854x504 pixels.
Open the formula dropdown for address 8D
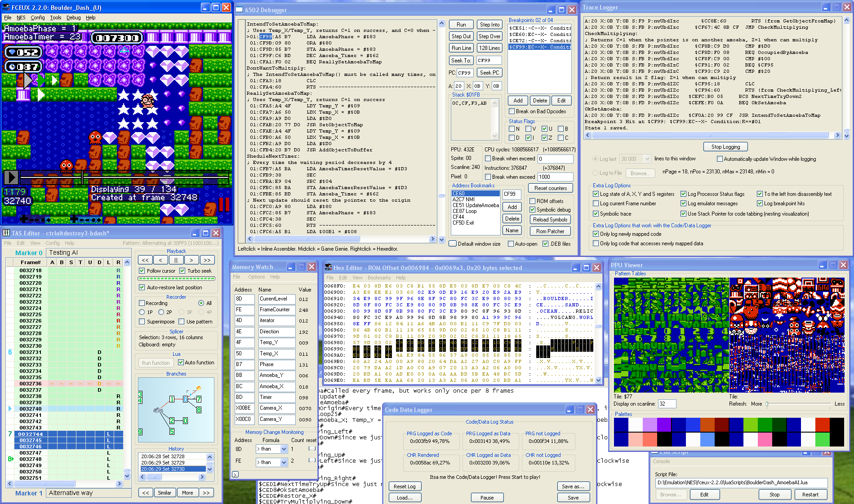(x=284, y=449)
